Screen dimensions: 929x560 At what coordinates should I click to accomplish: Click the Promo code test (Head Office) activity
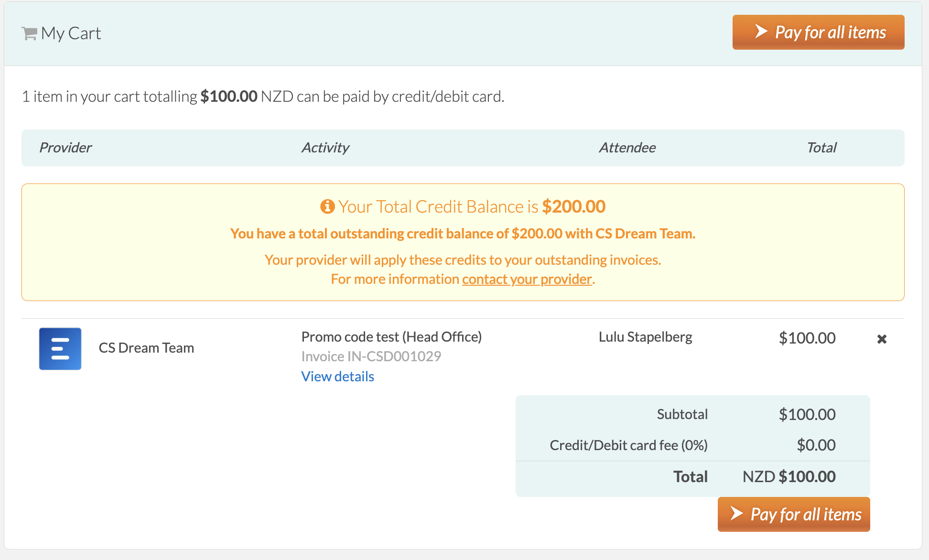pyautogui.click(x=391, y=337)
